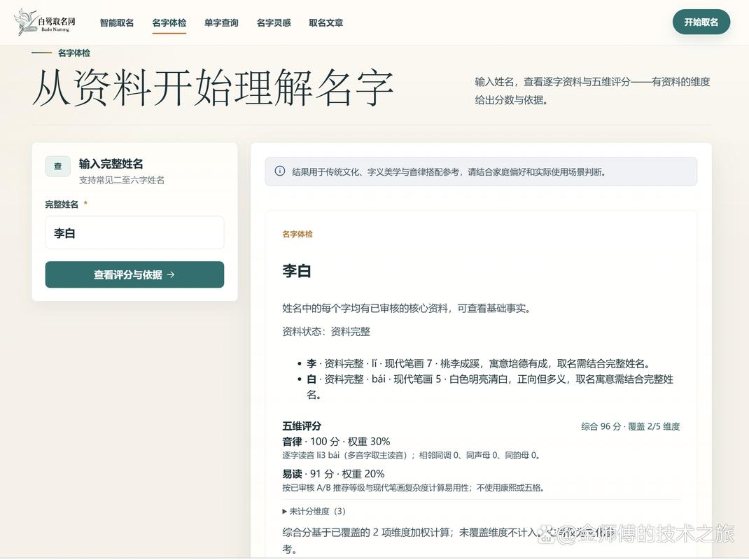Click 支持常见二至六字姓名 hint text
This screenshot has height=560, width=749.
coord(122,180)
